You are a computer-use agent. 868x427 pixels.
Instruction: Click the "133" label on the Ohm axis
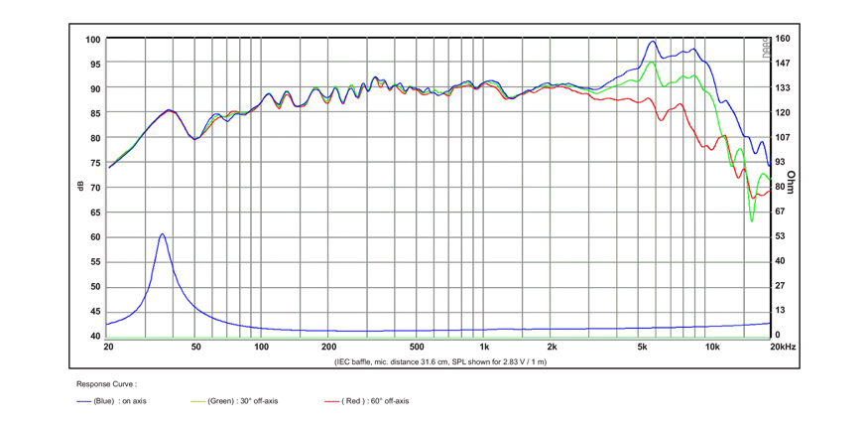[x=781, y=88]
